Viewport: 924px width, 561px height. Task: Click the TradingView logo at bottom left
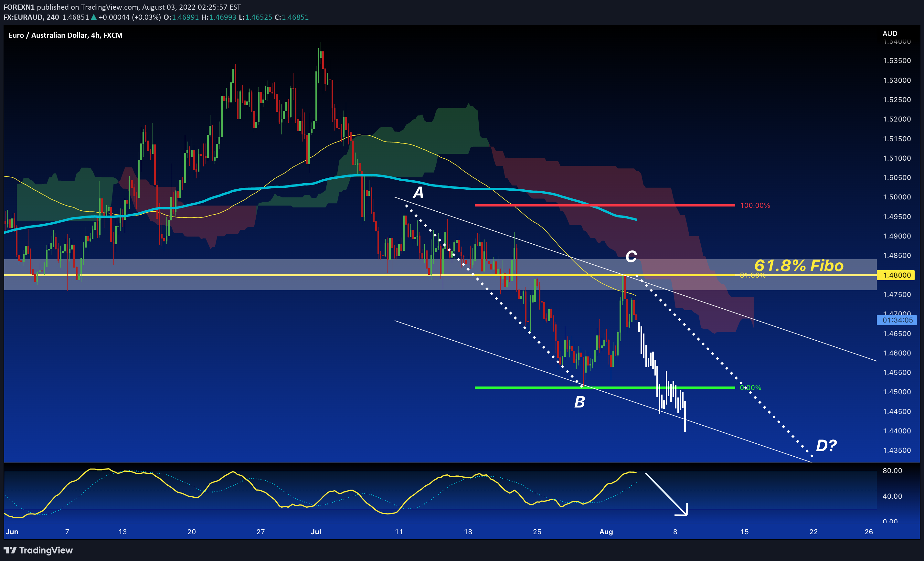(38, 550)
